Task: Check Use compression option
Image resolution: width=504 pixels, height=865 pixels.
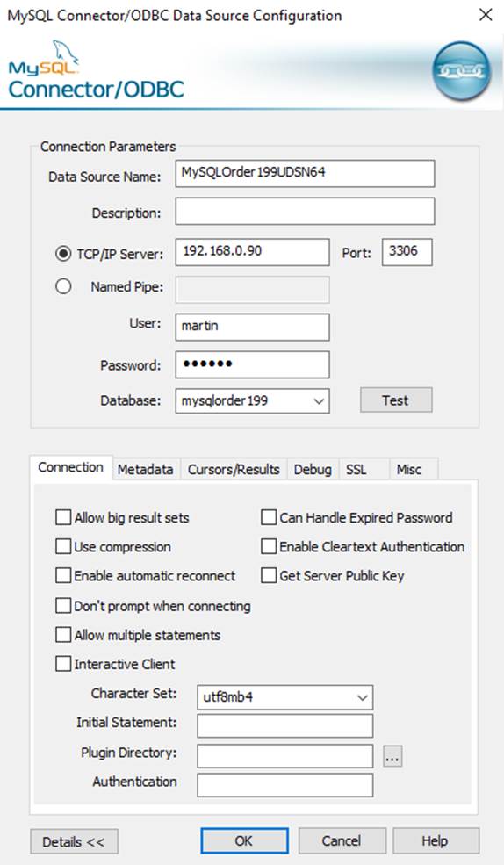Action: (x=63, y=547)
